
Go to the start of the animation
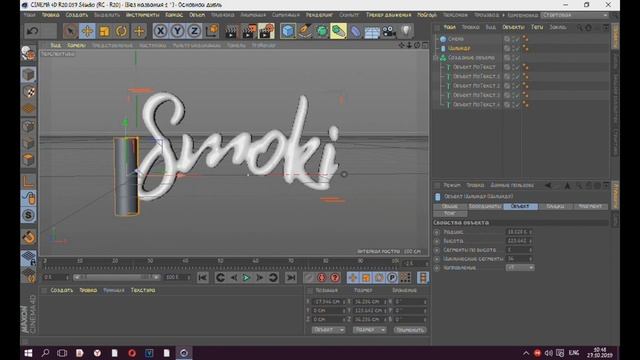coord(202,278)
